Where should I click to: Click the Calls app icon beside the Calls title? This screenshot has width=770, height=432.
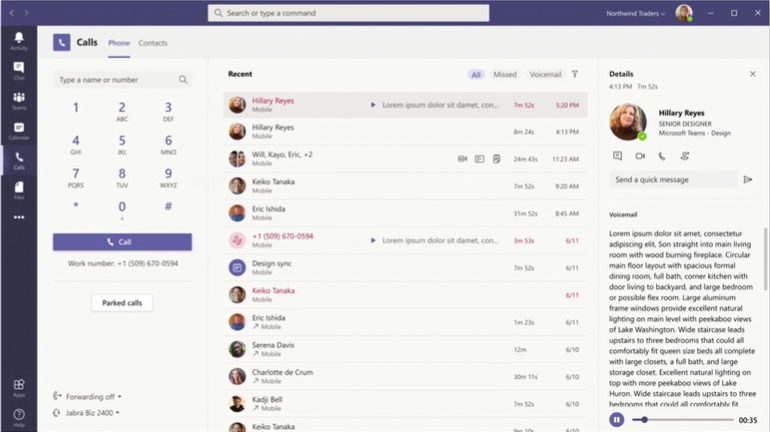click(x=61, y=43)
